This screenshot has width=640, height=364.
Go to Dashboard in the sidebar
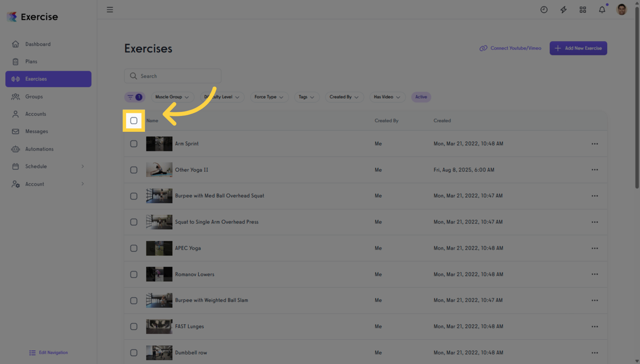[48, 44]
